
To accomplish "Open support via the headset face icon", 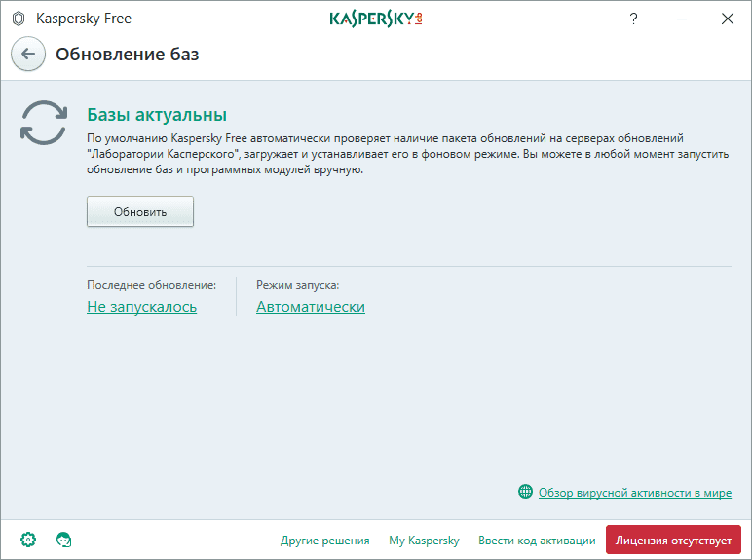I will click(x=64, y=540).
